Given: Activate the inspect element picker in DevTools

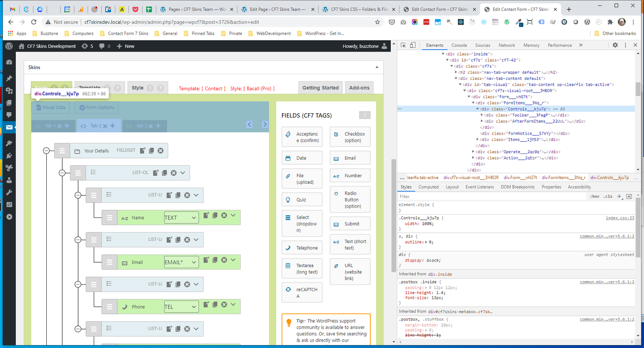Looking at the screenshot, I should pos(403,45).
